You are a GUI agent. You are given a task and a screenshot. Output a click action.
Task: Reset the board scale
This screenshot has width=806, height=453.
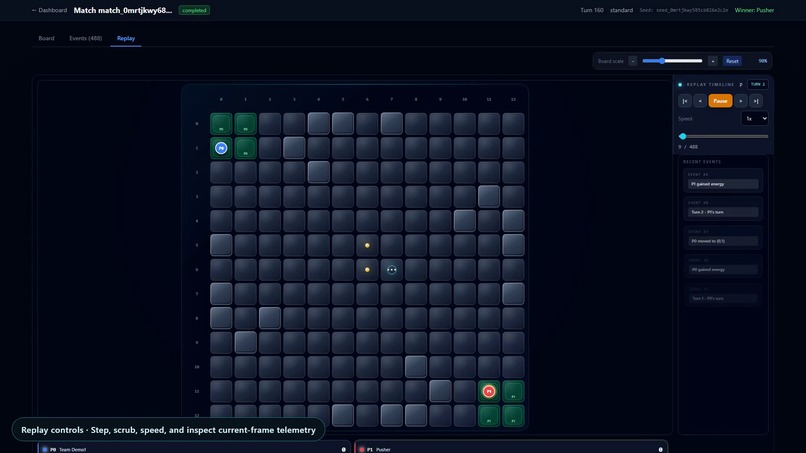[732, 61]
